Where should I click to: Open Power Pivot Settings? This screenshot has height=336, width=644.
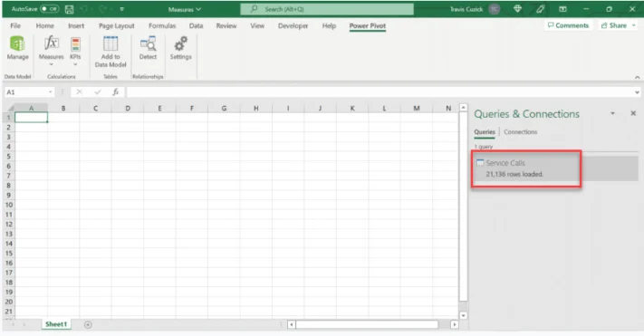coord(181,49)
